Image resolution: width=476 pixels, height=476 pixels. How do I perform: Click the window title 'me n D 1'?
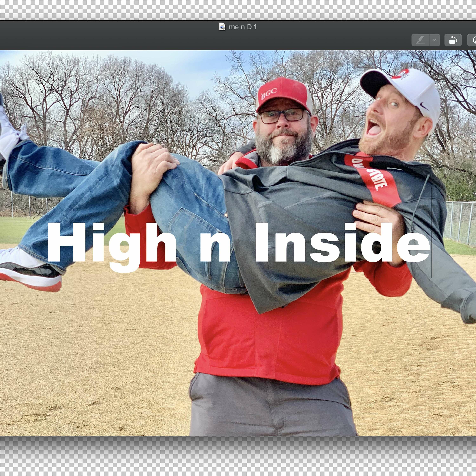coord(243,27)
